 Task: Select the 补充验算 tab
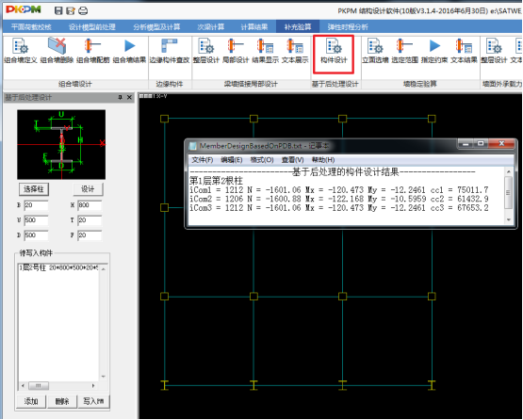(x=298, y=27)
